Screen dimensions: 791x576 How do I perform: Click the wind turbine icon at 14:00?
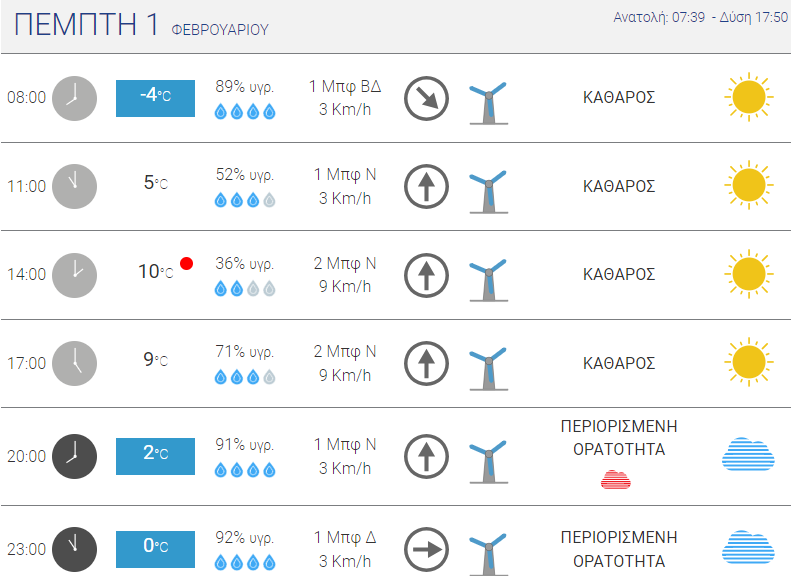pyautogui.click(x=488, y=280)
